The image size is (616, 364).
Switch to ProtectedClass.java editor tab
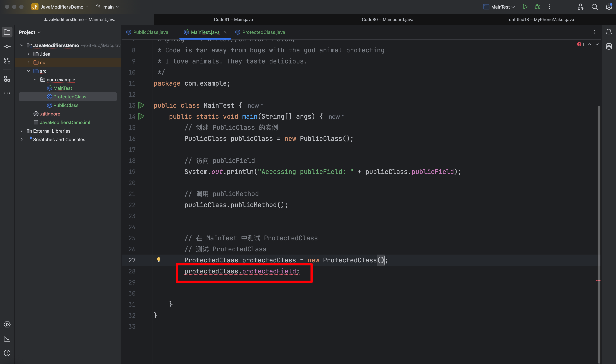pyautogui.click(x=260, y=32)
